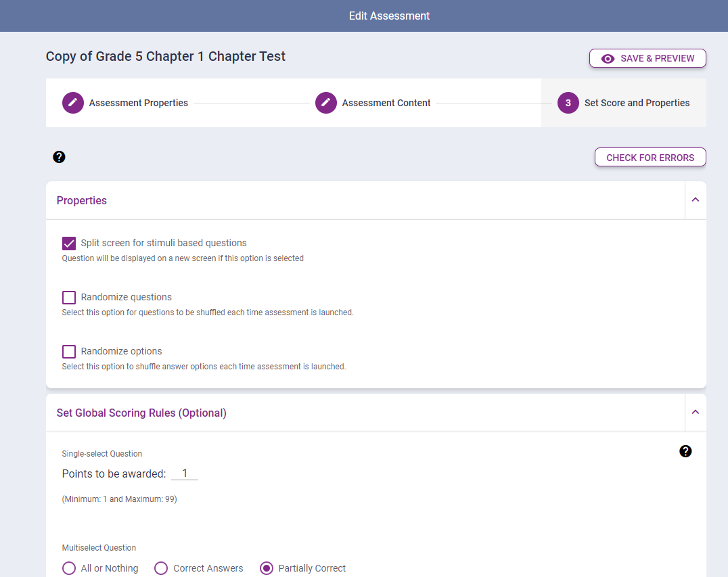Collapse the Set Global Scoring Rules chevron
728x577 pixels.
point(695,413)
